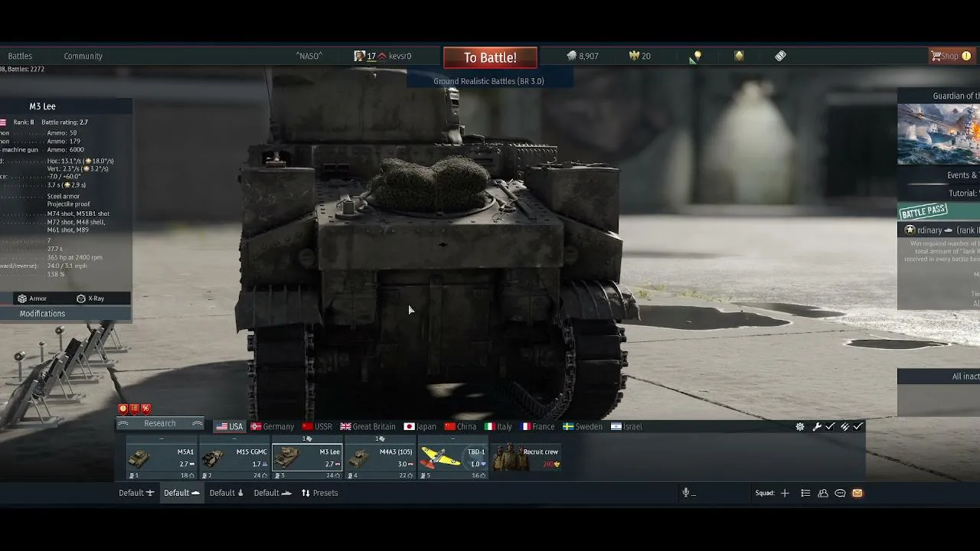The height and width of the screenshot is (551, 980).
Task: Click the Silver Lions balance 8,907
Action: coord(583,56)
